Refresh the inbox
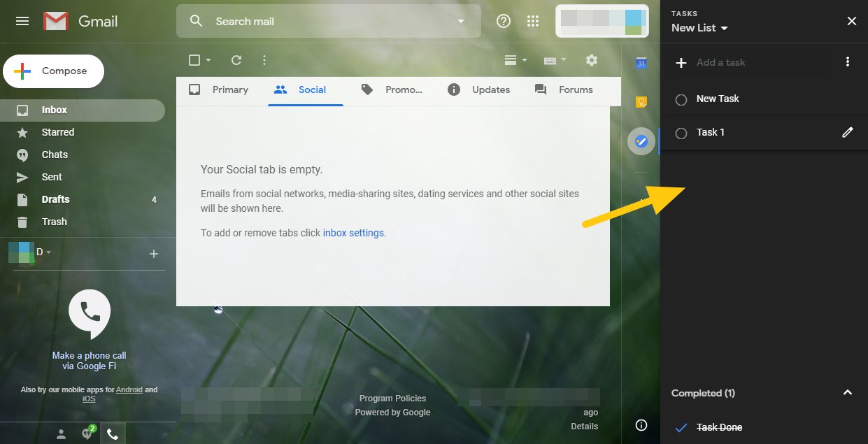The image size is (868, 444). [x=236, y=60]
